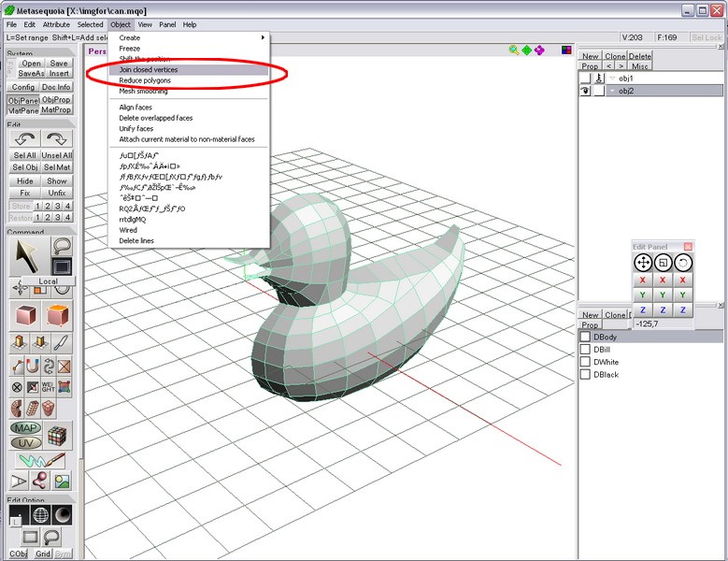Screen dimensions: 728x561
Task: Choose the Lasso selection tool
Action: pyautogui.click(x=61, y=246)
